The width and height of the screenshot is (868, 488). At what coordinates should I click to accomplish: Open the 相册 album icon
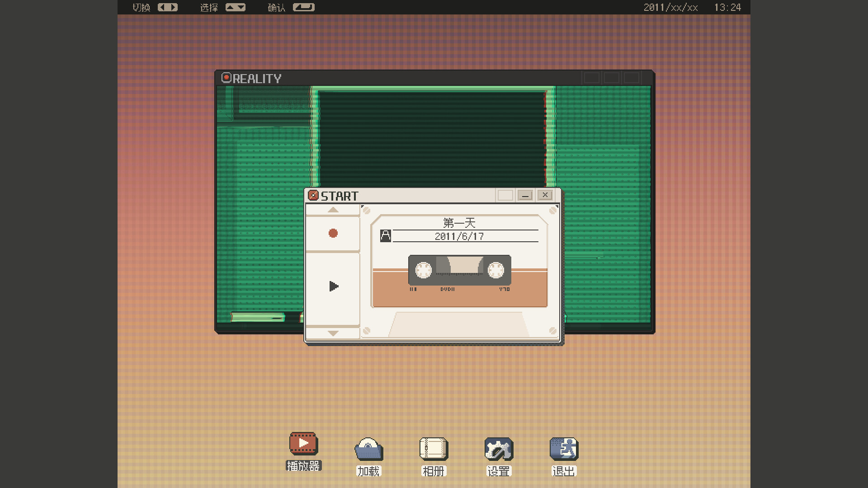tap(434, 449)
